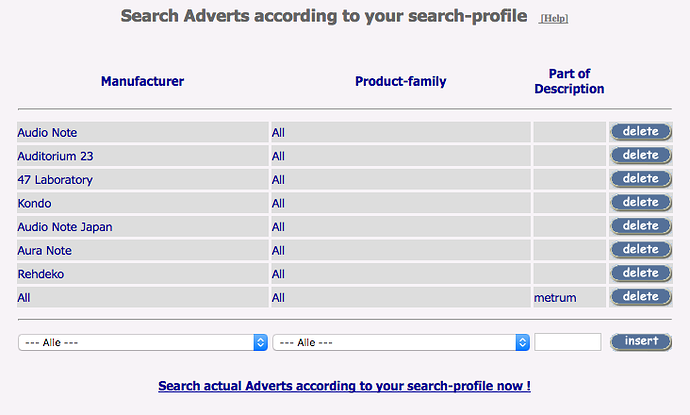Delete the Aura Note entry
This screenshot has height=415, width=690.
pyautogui.click(x=641, y=250)
